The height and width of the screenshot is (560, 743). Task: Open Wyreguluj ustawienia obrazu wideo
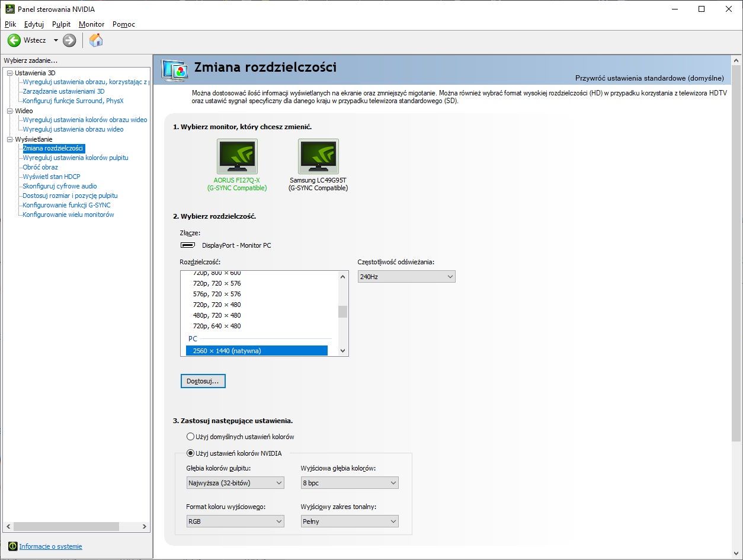point(73,129)
